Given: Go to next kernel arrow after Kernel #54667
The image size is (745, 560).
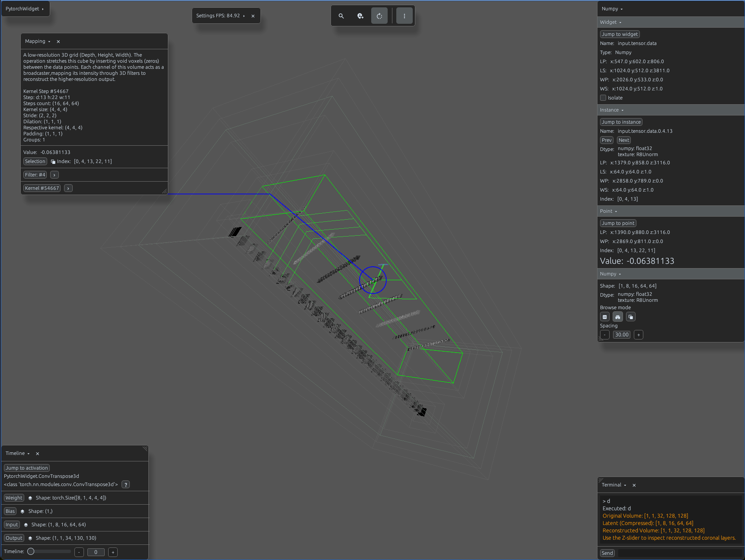Looking at the screenshot, I should point(68,188).
